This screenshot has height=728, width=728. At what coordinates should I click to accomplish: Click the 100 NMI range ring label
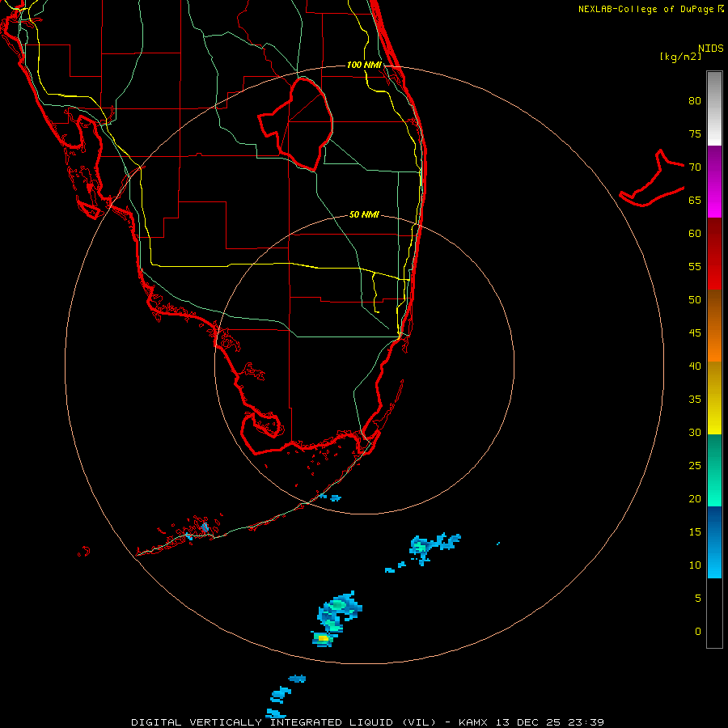tap(364, 65)
